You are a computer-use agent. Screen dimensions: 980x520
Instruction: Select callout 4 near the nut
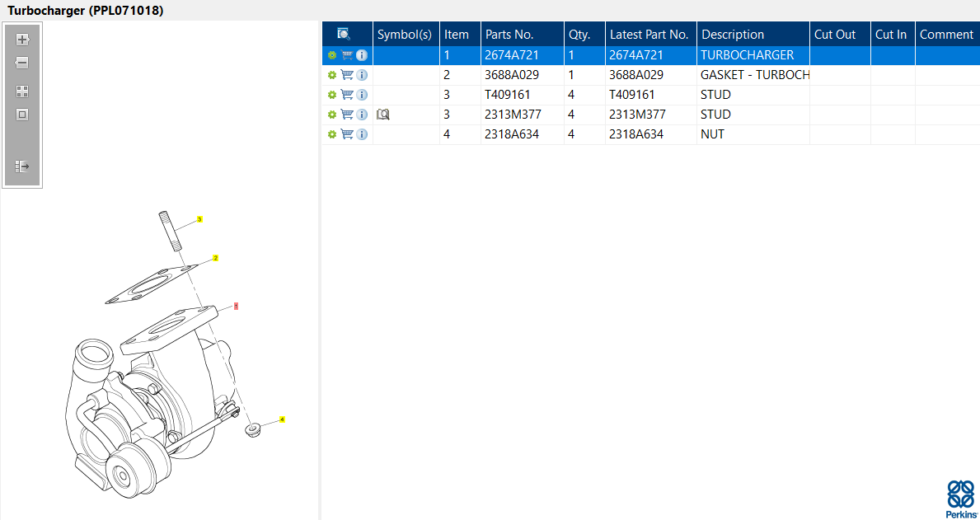pyautogui.click(x=282, y=419)
